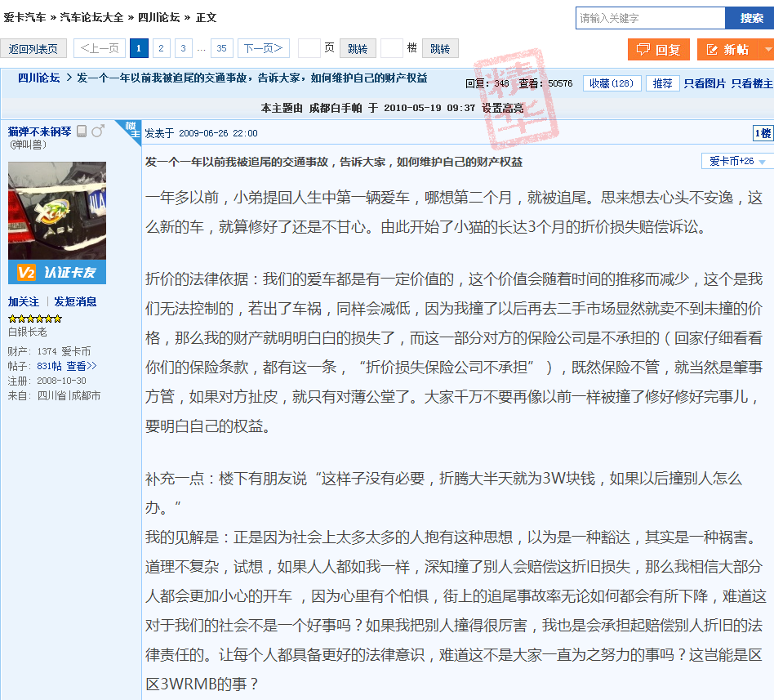Image resolution: width=774 pixels, height=700 pixels.
Task: Click the 新帖 new post button
Action: [726, 50]
